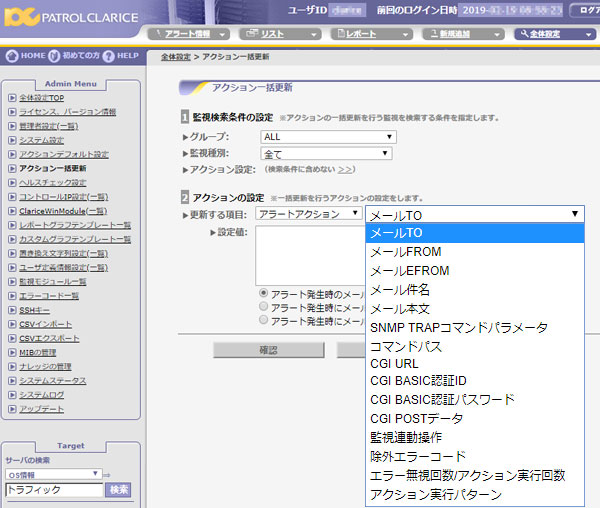This screenshot has width=600, height=508.
Task: Select the second alert mail radio button
Action: click(263, 306)
